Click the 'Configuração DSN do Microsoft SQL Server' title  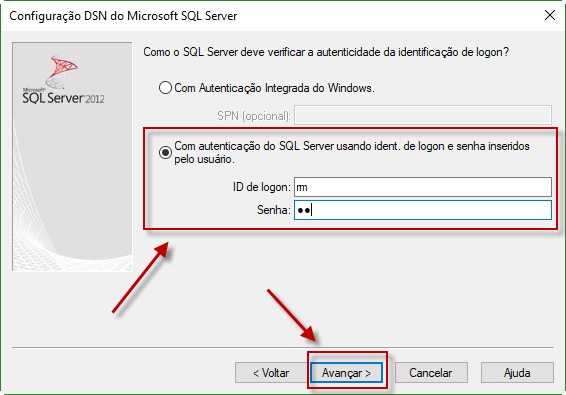point(123,16)
